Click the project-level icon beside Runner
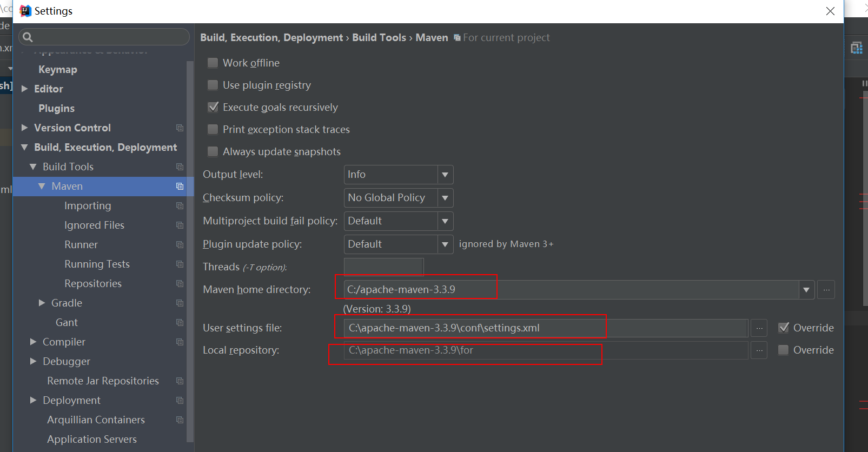The image size is (868, 452). tap(180, 245)
